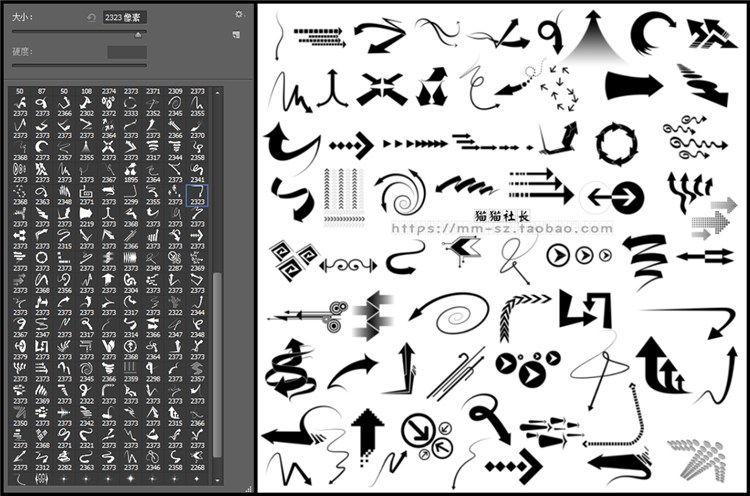Click the 硬度 hardness value box

click(126, 52)
